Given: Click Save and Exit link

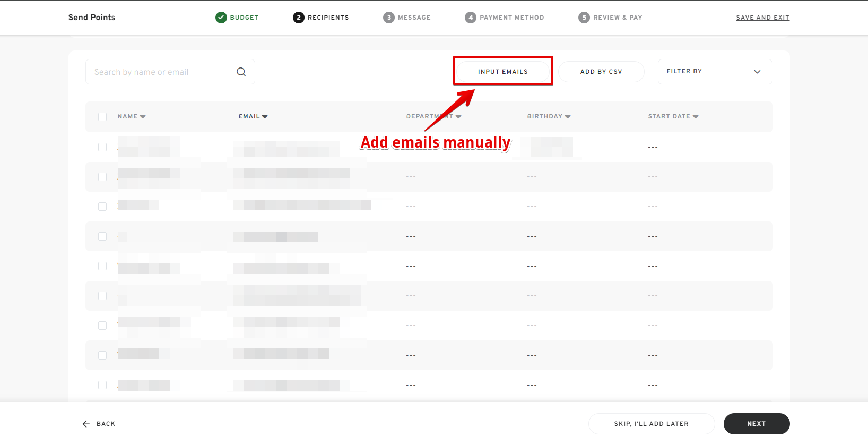Looking at the screenshot, I should 762,18.
